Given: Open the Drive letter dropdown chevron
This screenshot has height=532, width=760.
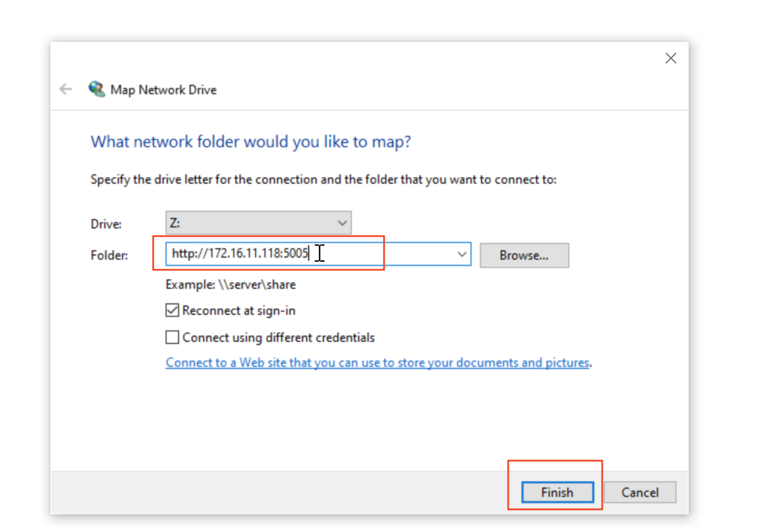Looking at the screenshot, I should [x=342, y=223].
